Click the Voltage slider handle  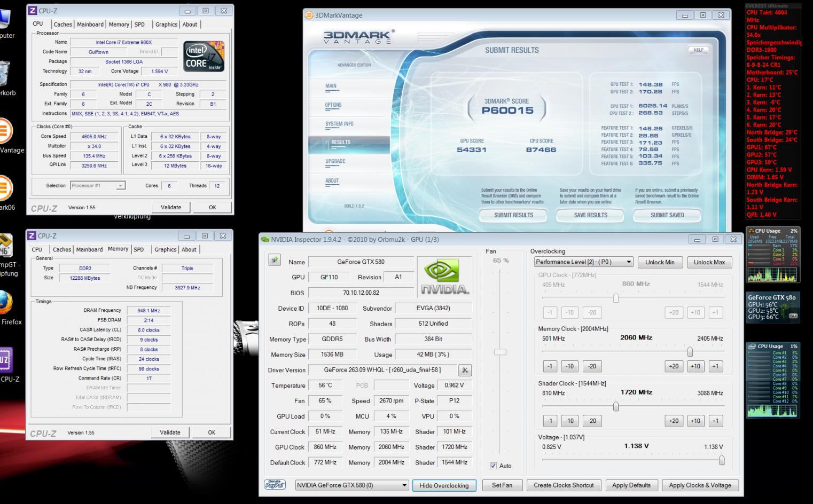tap(722, 460)
